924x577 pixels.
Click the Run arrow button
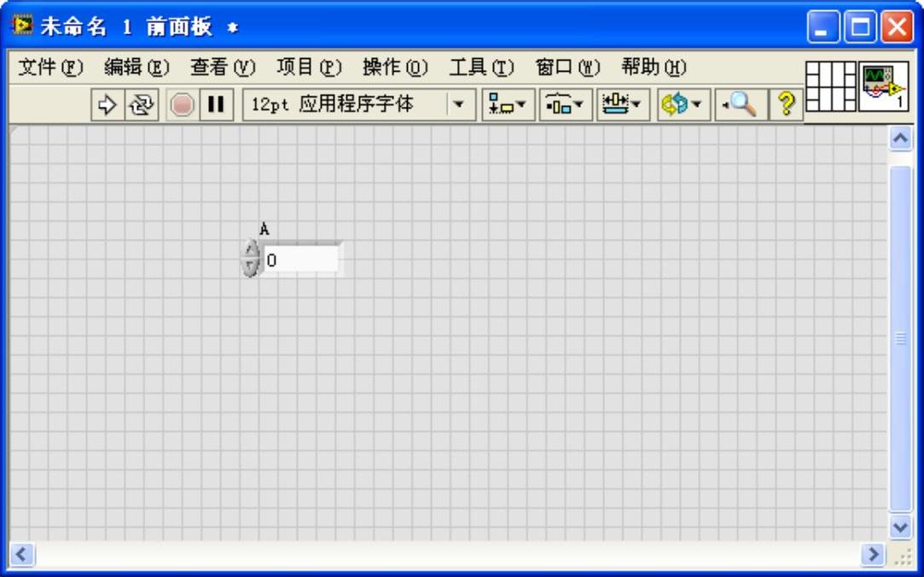pos(108,105)
